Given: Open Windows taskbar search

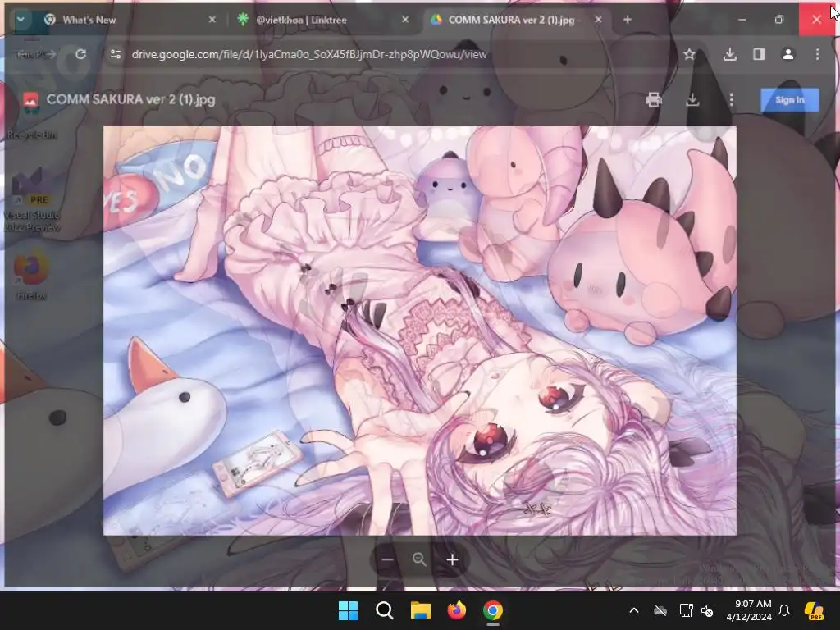Looking at the screenshot, I should 384,610.
